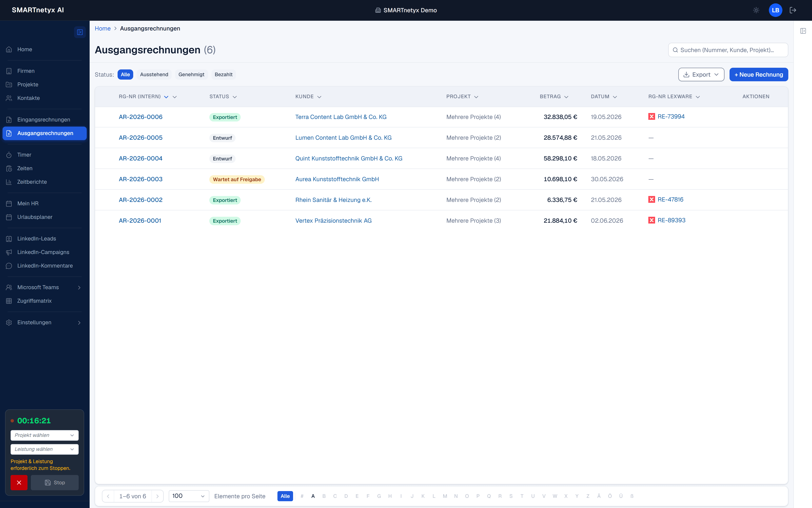Click Wartet auf Freigabe status badge

237,179
